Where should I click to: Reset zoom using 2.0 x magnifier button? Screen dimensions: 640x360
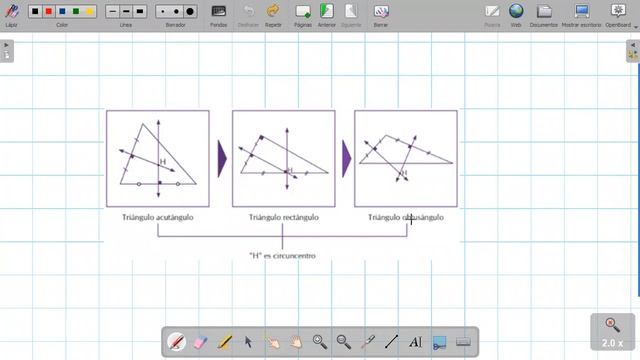[x=613, y=332]
